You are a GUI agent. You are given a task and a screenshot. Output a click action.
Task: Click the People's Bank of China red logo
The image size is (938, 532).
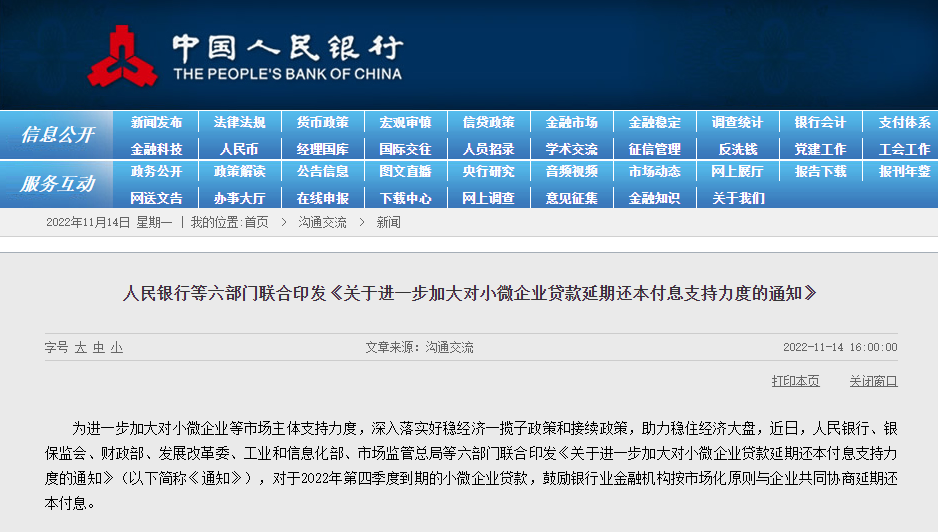pyautogui.click(x=123, y=56)
